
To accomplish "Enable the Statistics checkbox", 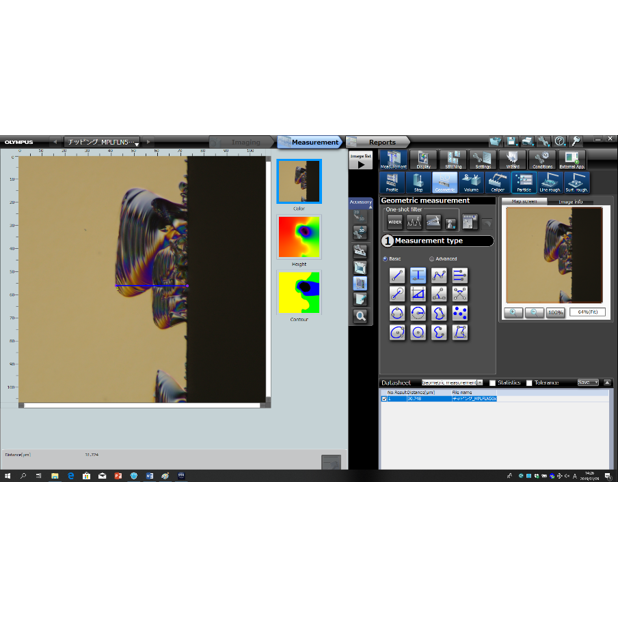I will pyautogui.click(x=493, y=383).
